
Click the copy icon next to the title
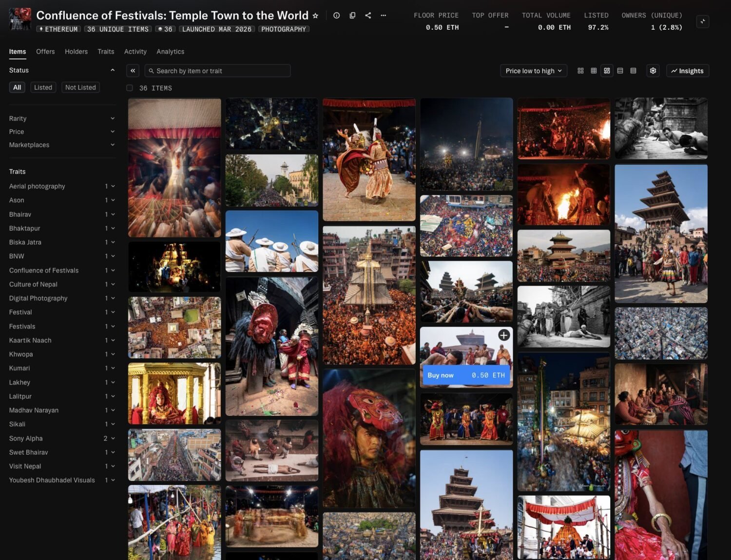point(352,16)
